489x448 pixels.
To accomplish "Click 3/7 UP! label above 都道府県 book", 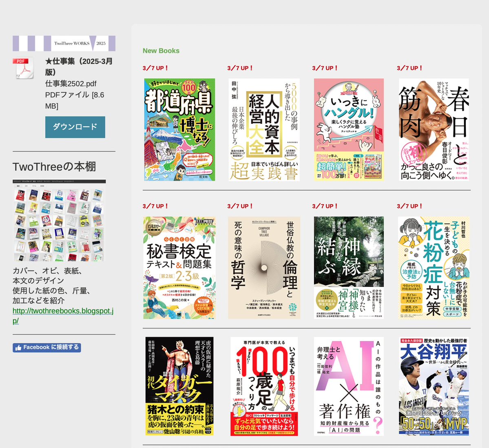I will [x=155, y=68].
